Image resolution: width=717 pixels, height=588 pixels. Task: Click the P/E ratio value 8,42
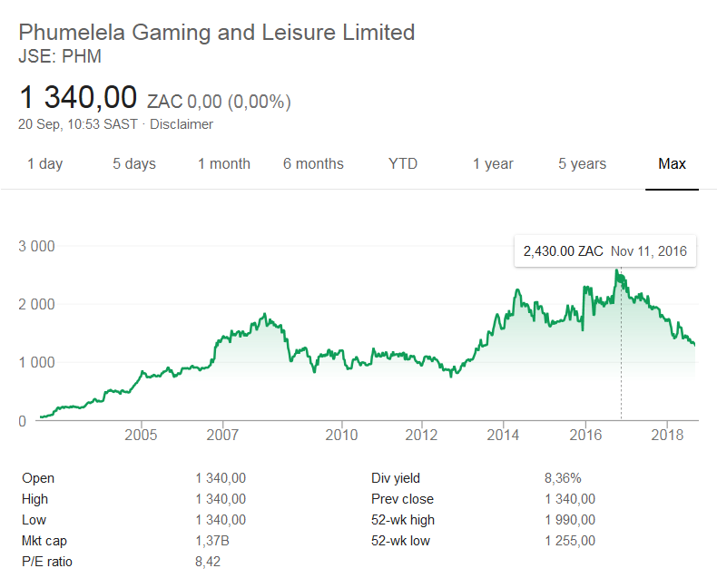[208, 562]
